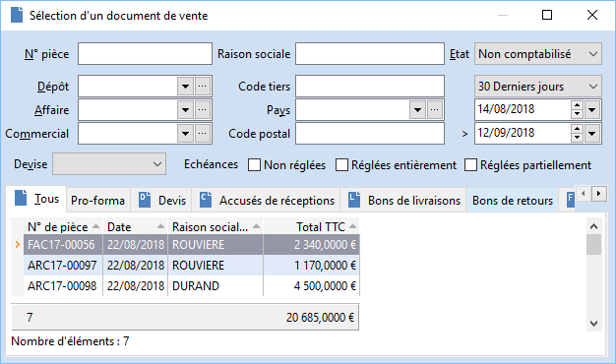The height and width of the screenshot is (364, 616).
Task: Open the Dépôt ellipsis browse button
Action: (203, 86)
